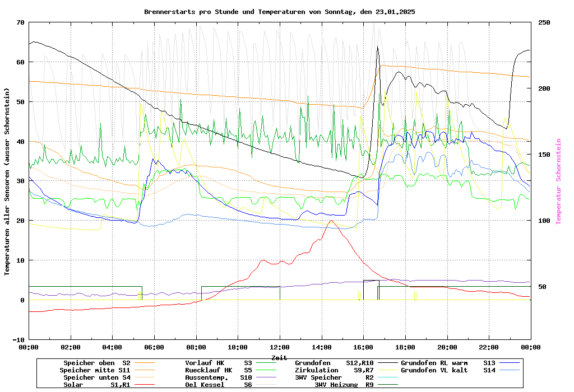Click the Speicher oben S2 legend entry
This screenshot has width=574, height=392.
click(x=100, y=363)
